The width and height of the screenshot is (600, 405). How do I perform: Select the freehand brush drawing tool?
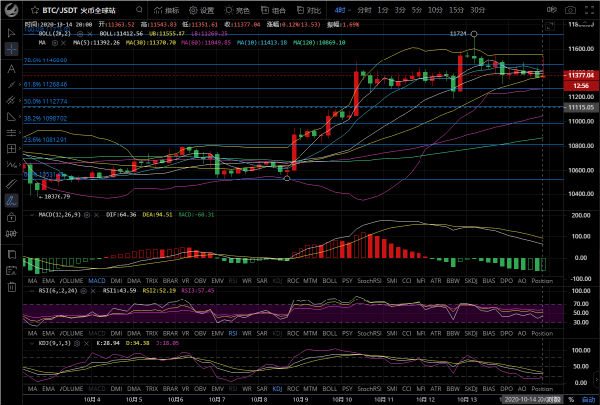pyautogui.click(x=11, y=201)
